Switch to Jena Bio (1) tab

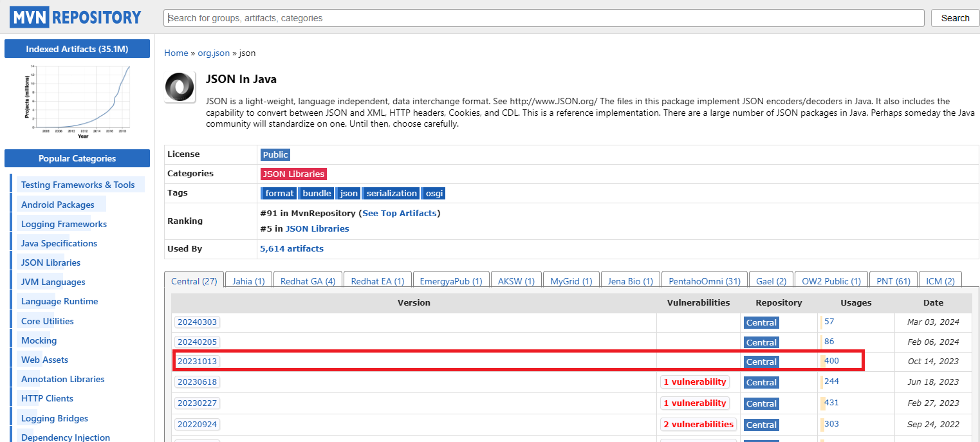[630, 281]
